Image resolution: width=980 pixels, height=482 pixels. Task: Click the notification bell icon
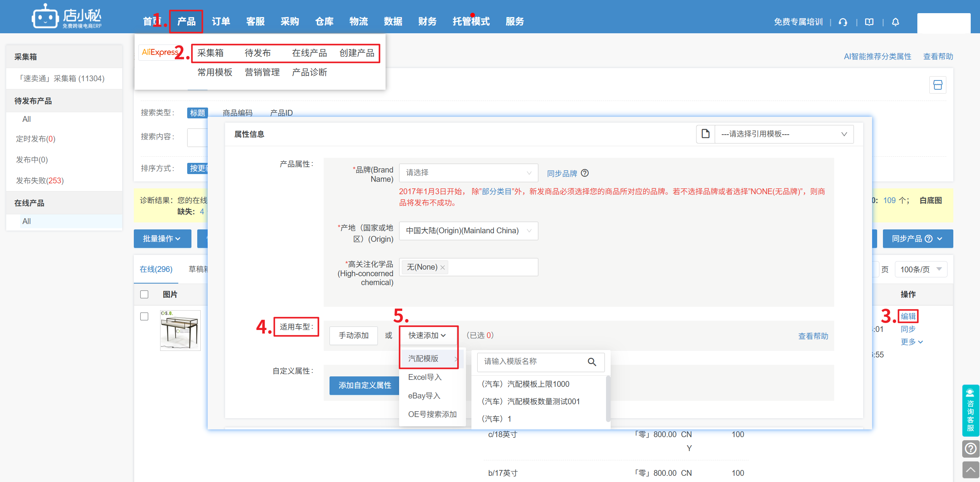(x=896, y=22)
